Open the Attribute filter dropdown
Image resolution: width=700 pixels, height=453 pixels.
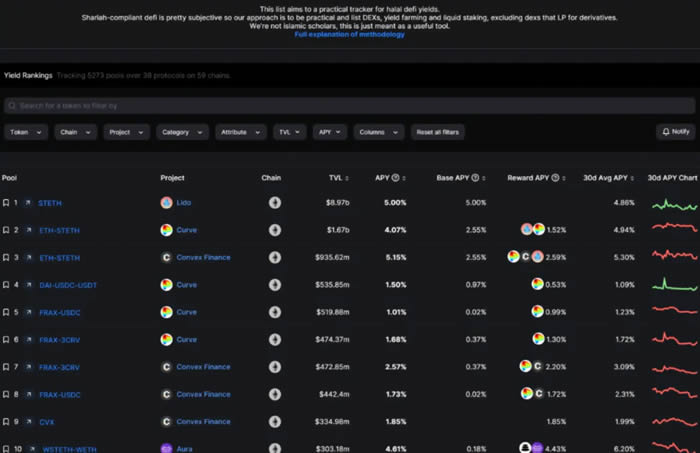pos(241,132)
